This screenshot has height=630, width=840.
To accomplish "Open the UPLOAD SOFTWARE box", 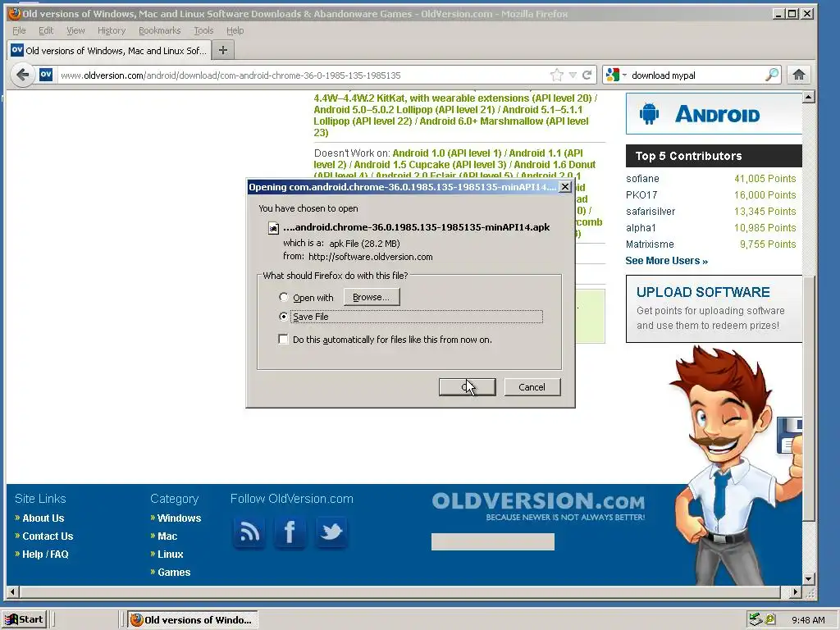I will 714,308.
